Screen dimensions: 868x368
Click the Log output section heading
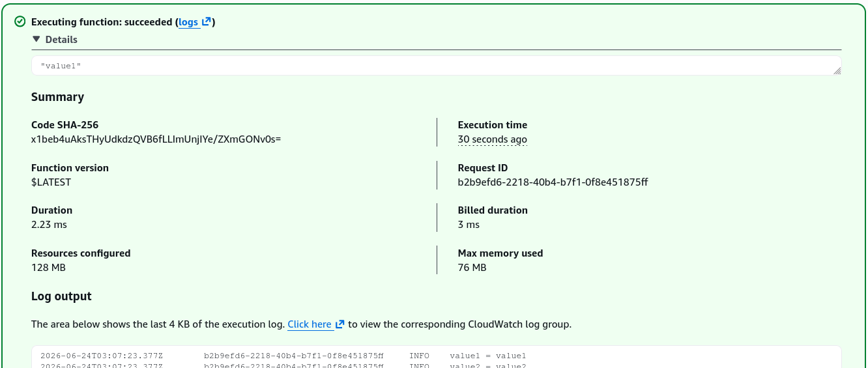pos(61,296)
